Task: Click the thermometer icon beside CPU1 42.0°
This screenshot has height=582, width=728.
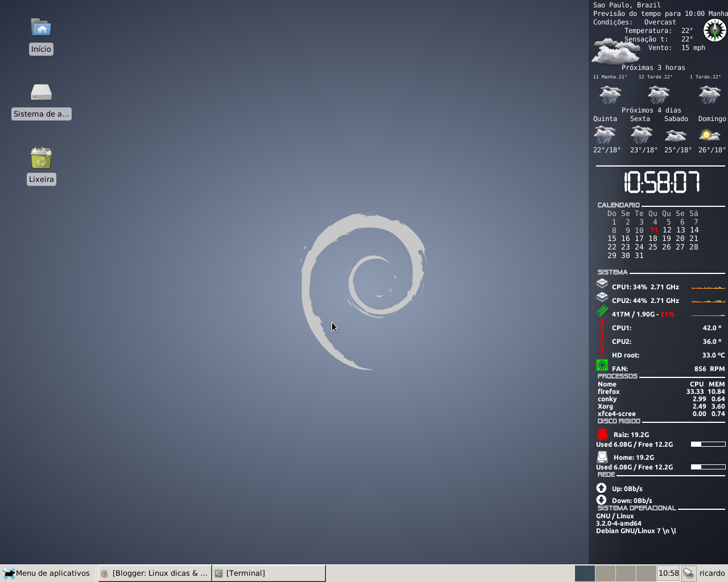Action: 602,325
